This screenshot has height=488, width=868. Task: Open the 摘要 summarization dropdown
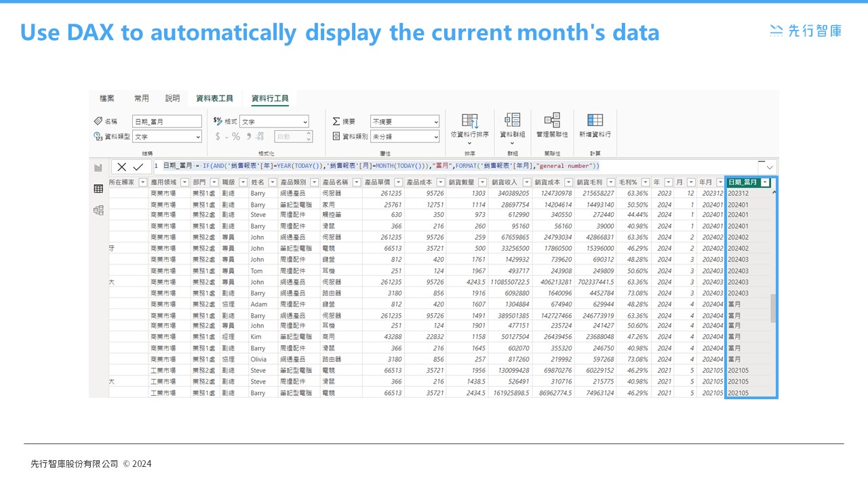pos(405,122)
